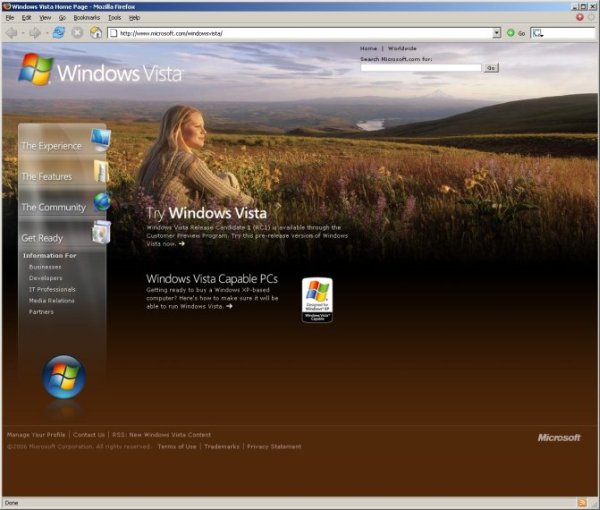Click the monitor icon beside The Experience
Image resolution: width=600 pixels, height=510 pixels.
click(x=101, y=140)
